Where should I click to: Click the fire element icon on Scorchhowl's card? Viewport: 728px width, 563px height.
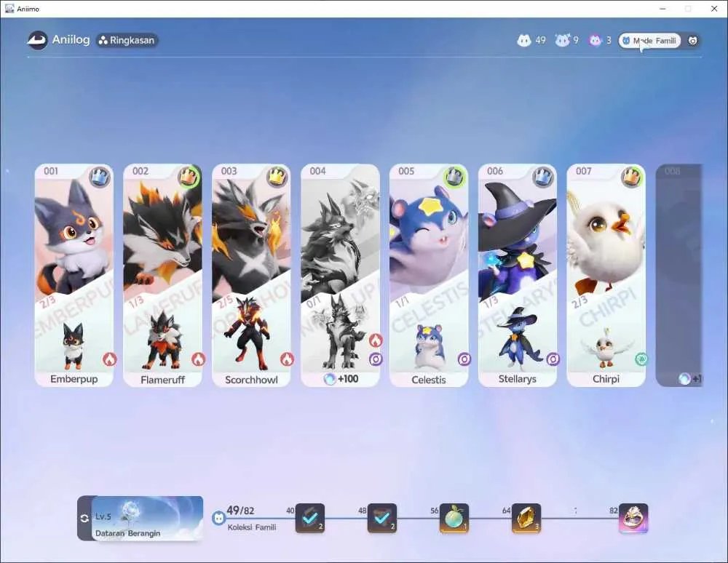[x=287, y=359]
